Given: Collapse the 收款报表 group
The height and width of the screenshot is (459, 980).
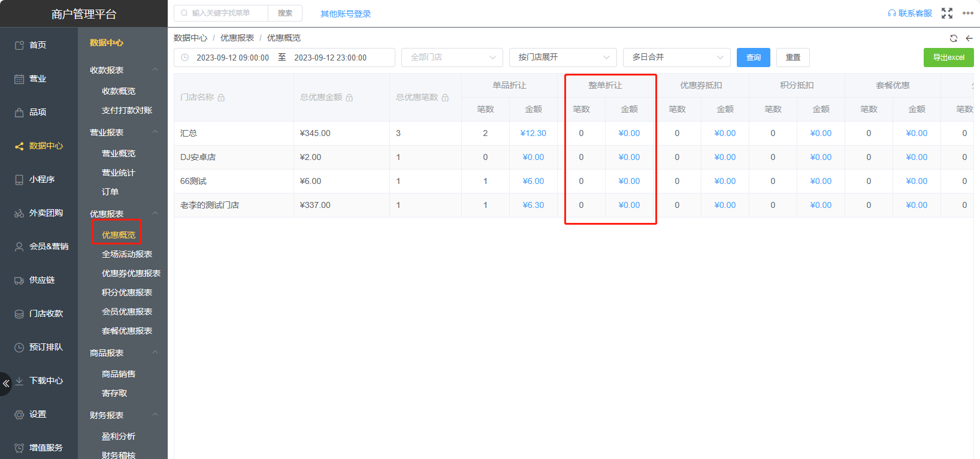Looking at the screenshot, I should click(x=155, y=70).
